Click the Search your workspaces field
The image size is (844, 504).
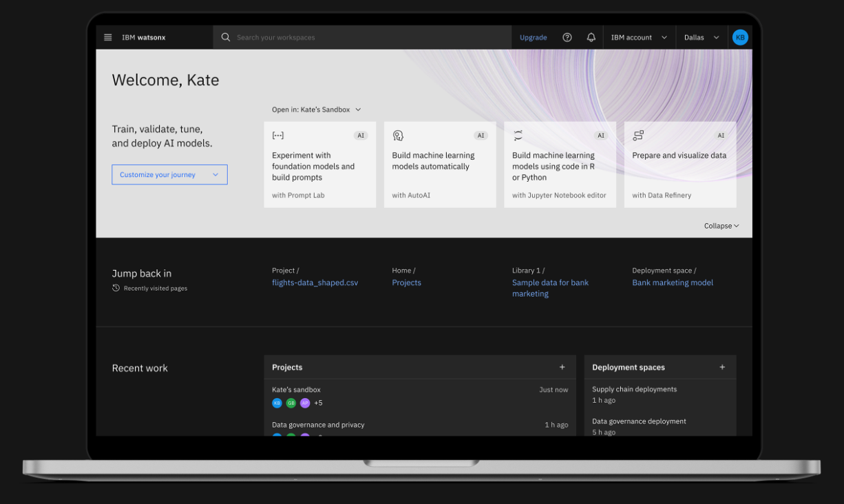pos(365,38)
